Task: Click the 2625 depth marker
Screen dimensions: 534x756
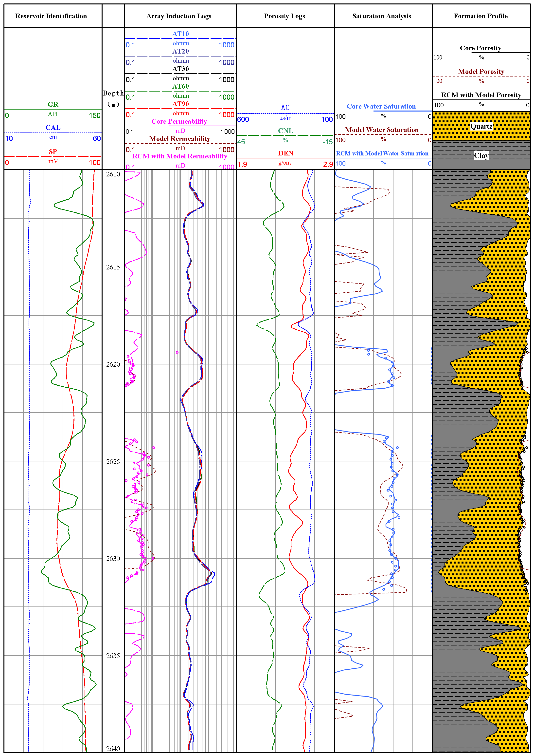Action: (x=113, y=461)
